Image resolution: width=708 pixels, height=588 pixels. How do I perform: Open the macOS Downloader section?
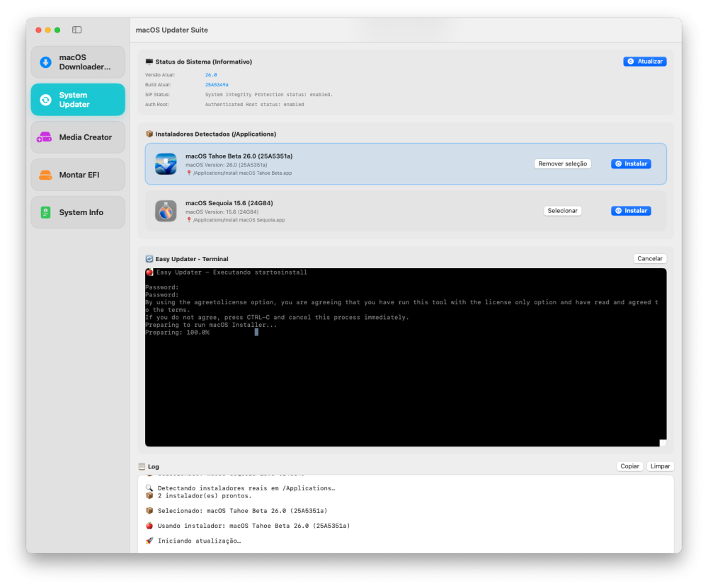click(78, 62)
